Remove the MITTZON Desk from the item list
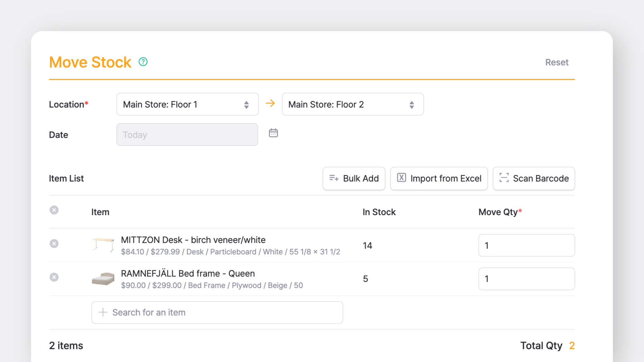Image resolution: width=644 pixels, height=362 pixels. [x=54, y=244]
